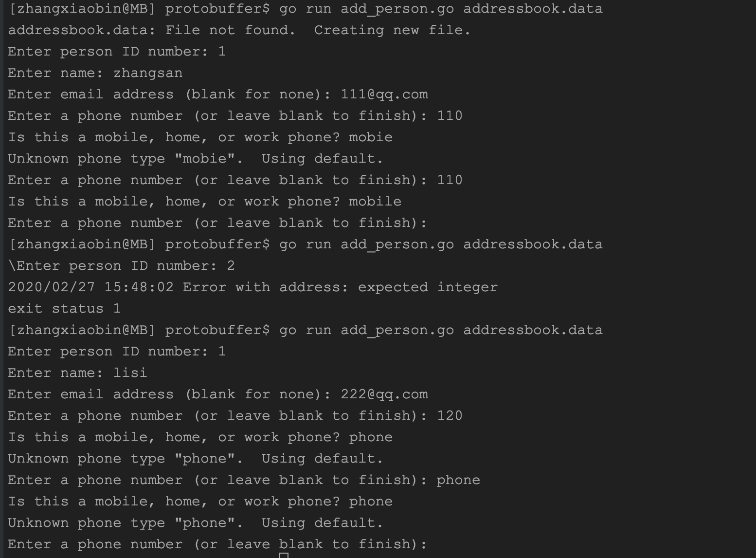756x558 pixels.
Task: Click the name 'zhangsan' entry
Action: [148, 73]
